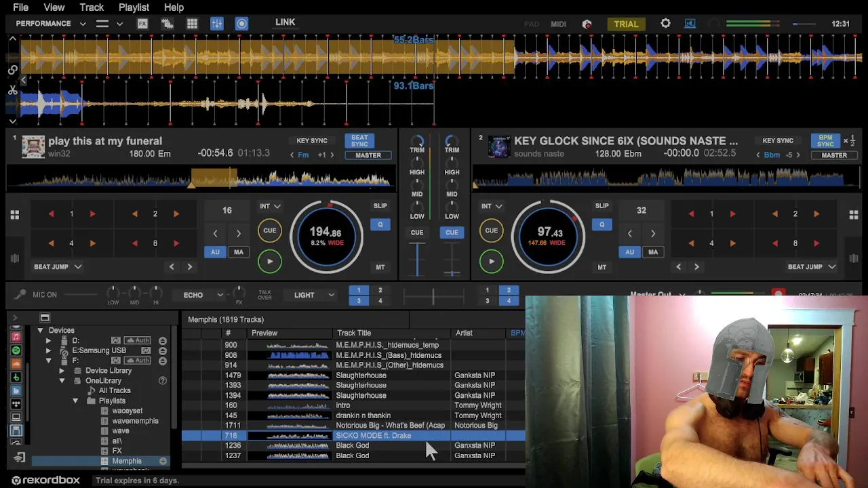The width and height of the screenshot is (868, 488).
Task: Toggle deck 2 BPM SYNC
Action: [x=825, y=140]
